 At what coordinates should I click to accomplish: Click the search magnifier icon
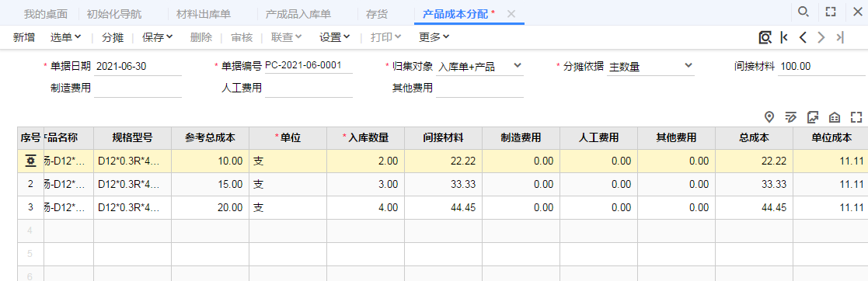804,12
